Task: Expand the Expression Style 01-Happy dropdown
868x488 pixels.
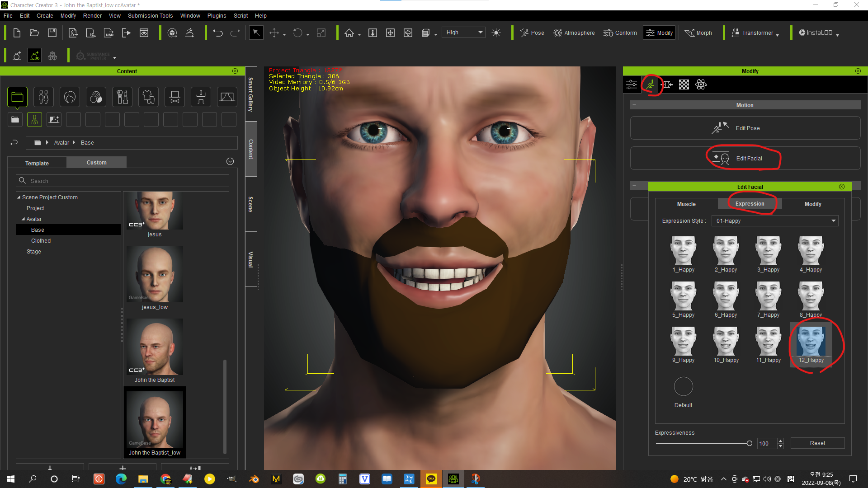Action: coord(775,221)
